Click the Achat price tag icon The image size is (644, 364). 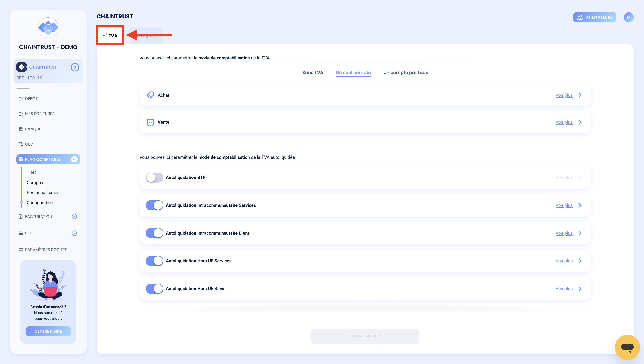150,95
